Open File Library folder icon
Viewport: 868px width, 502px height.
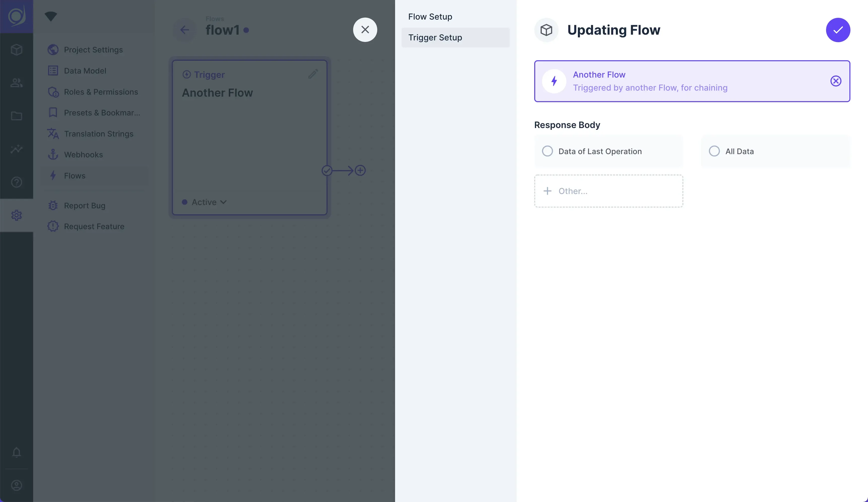point(17,116)
